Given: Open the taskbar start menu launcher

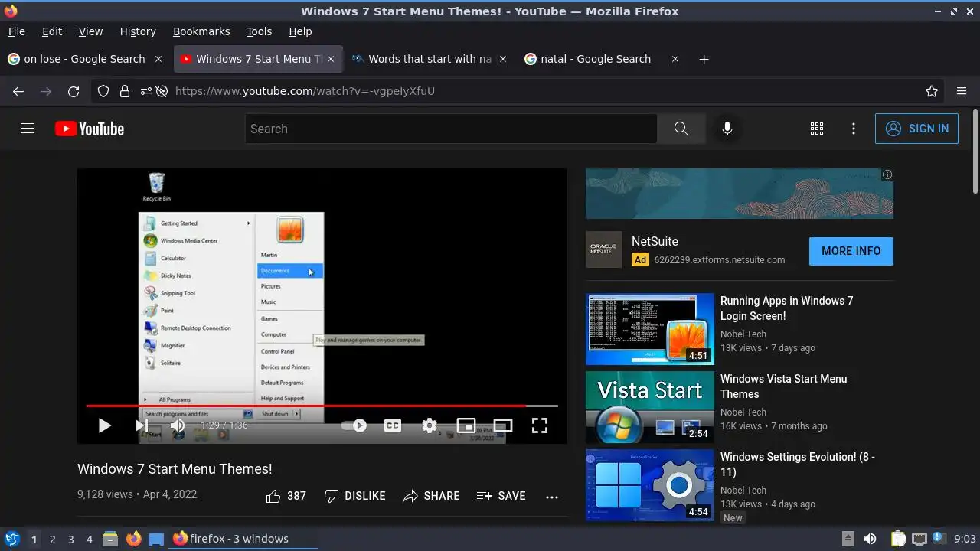Looking at the screenshot, I should click(11, 539).
